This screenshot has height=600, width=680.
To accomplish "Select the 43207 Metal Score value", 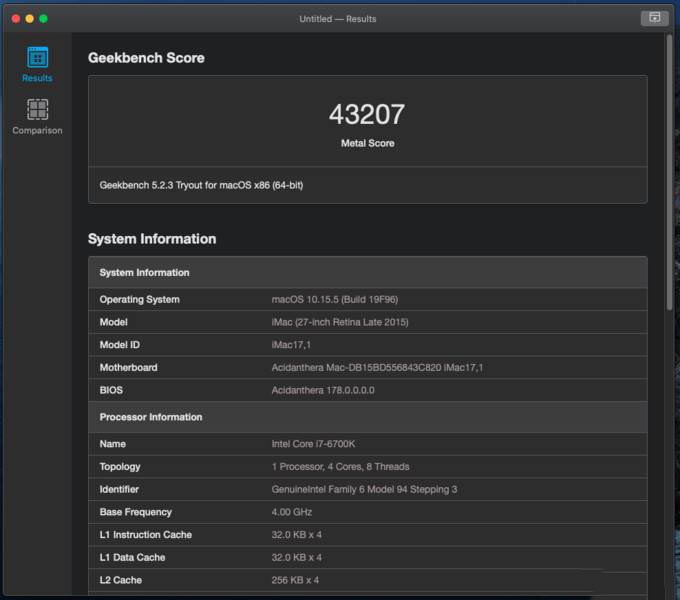I will click(x=367, y=114).
